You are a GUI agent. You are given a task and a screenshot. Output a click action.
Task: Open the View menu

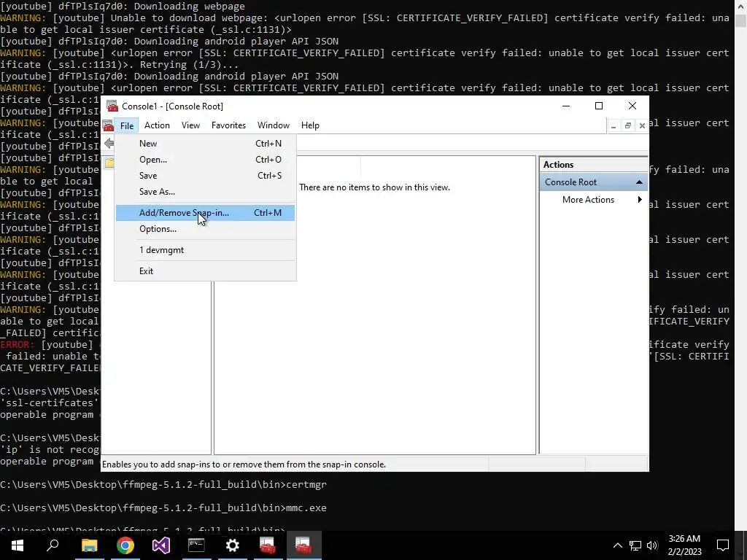point(190,125)
